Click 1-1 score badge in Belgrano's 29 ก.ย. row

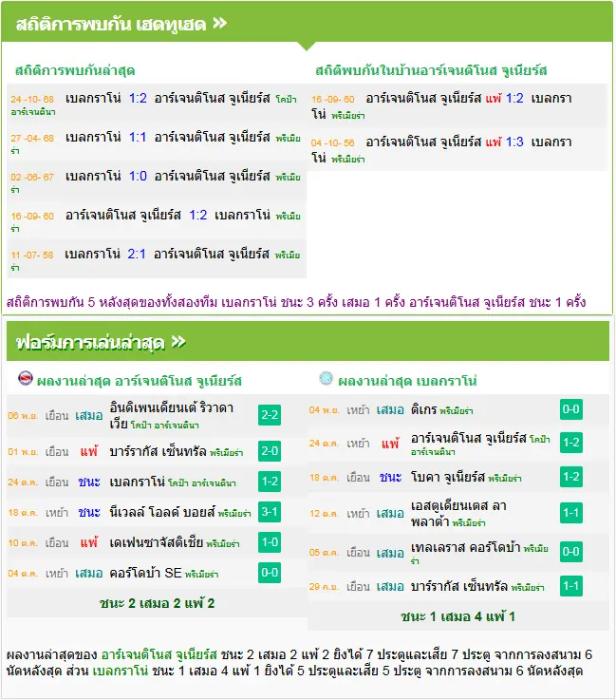(571, 586)
